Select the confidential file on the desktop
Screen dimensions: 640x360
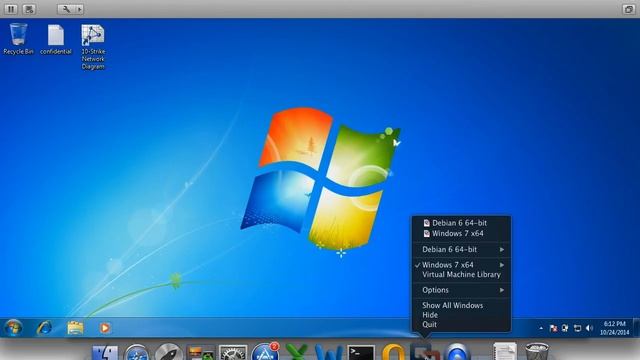click(56, 40)
